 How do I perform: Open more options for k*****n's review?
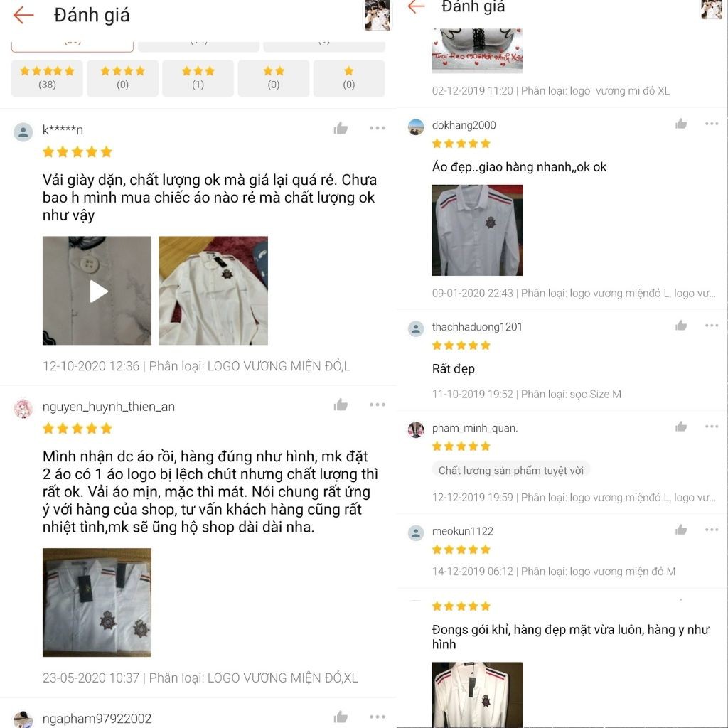(378, 128)
